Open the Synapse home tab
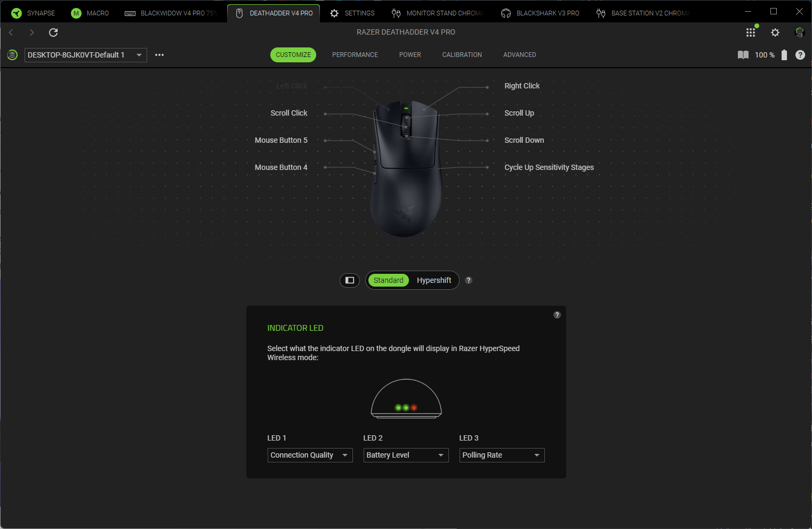Screen dimensions: 812x529 coord(33,13)
